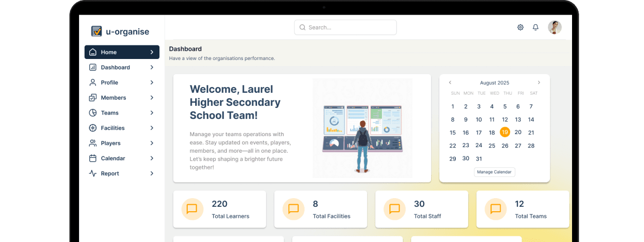Screen dimensions: 644x242
Task: Click the 30 Total Staff value
Action: 419,204
